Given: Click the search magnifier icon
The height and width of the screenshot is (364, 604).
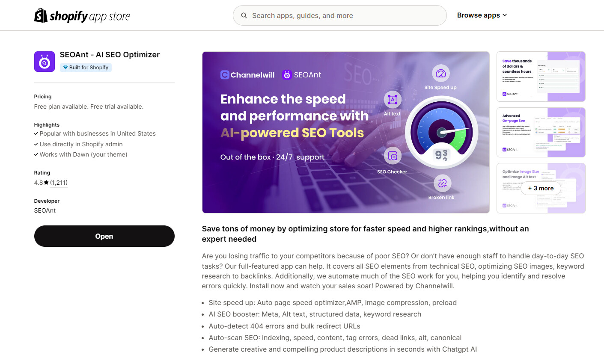Looking at the screenshot, I should click(244, 15).
